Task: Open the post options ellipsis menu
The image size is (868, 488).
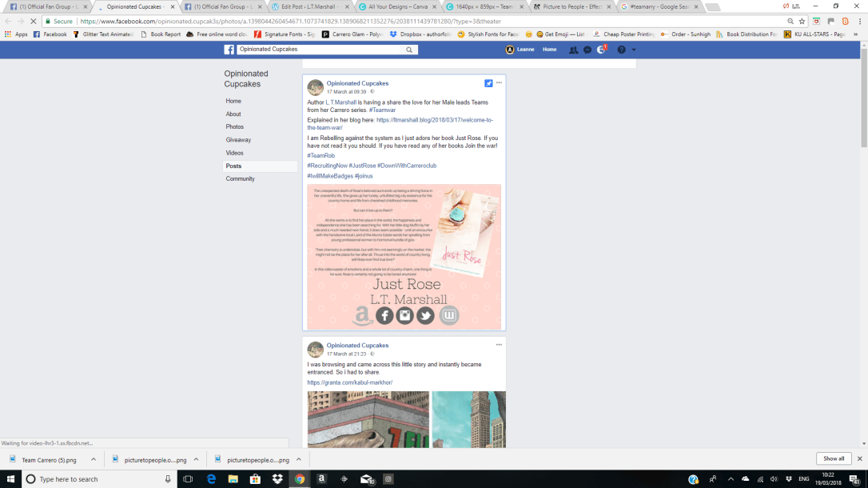Action: (x=499, y=82)
